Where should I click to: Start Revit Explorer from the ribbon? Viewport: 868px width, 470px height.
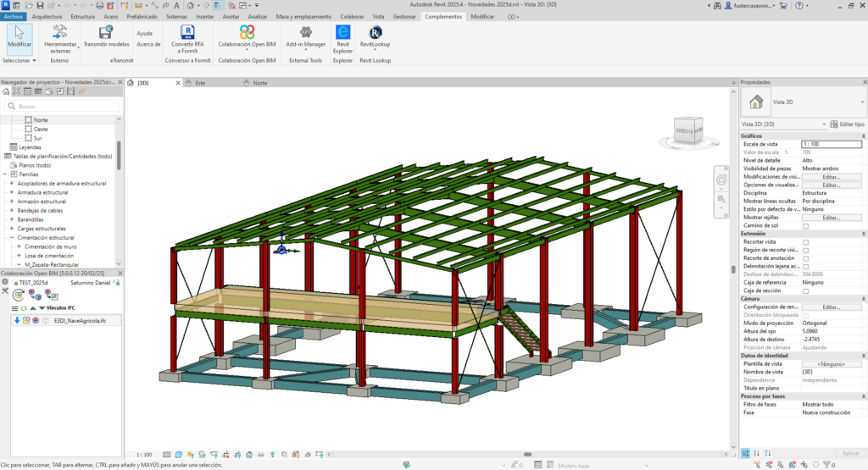[x=343, y=33]
